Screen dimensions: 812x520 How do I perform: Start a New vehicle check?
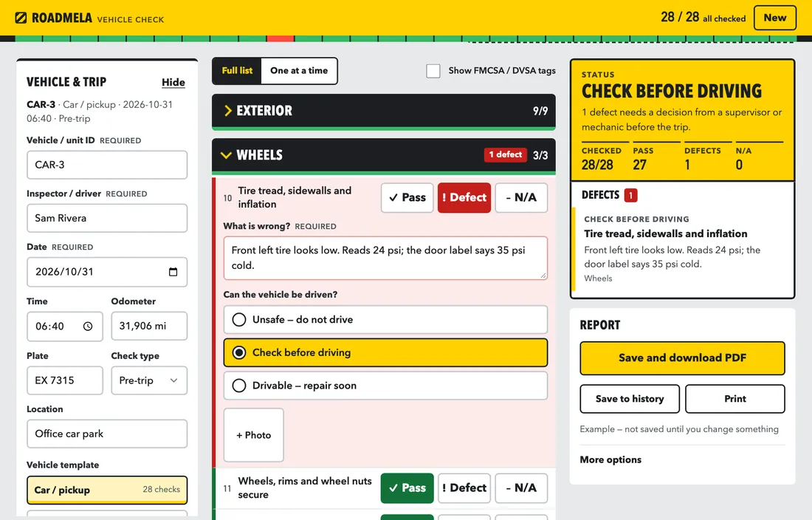pyautogui.click(x=774, y=18)
